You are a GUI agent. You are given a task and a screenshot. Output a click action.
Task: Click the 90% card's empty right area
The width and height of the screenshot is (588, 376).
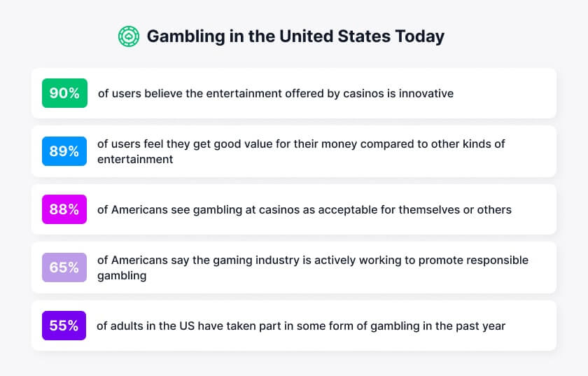point(505,93)
